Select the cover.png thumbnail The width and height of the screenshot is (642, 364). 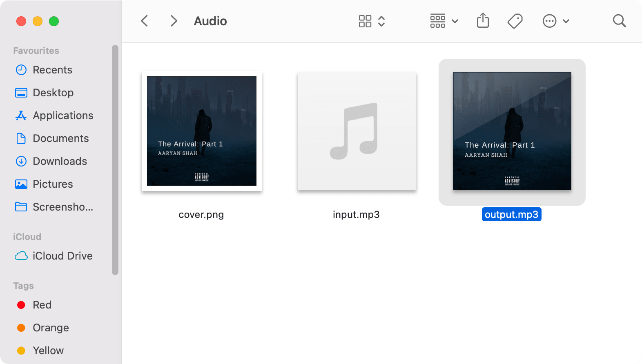pos(202,131)
